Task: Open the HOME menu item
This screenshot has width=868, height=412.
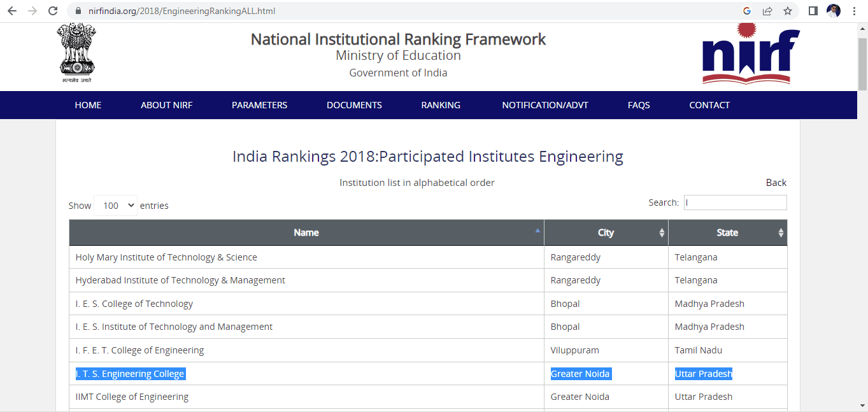Action: click(88, 105)
